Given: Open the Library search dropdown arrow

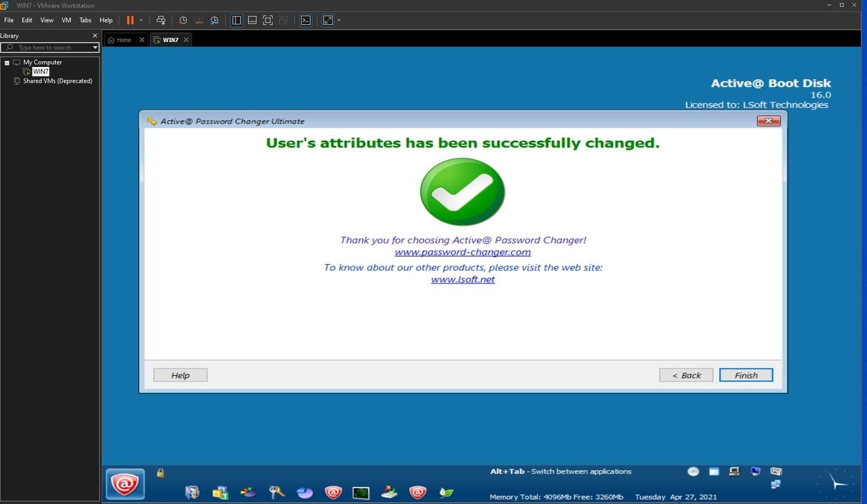Looking at the screenshot, I should coord(95,47).
